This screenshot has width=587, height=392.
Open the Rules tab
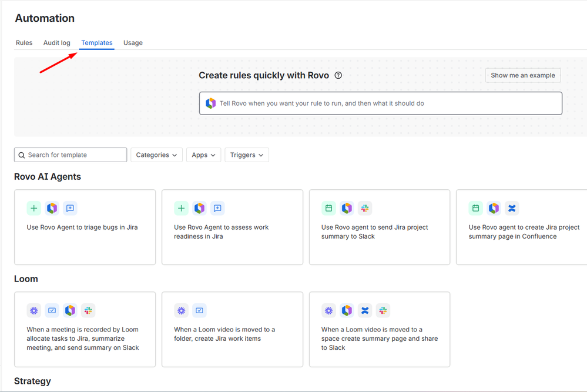point(24,43)
